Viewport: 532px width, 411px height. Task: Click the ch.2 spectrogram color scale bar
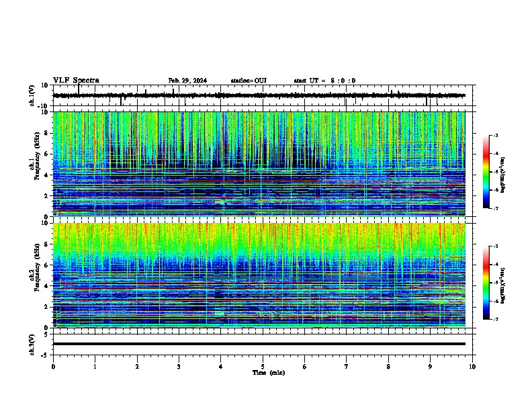point(486,283)
